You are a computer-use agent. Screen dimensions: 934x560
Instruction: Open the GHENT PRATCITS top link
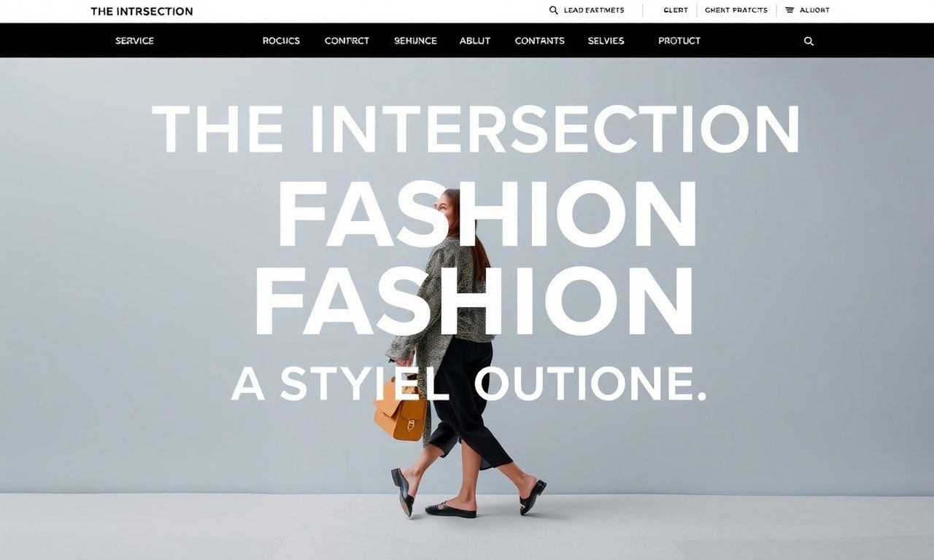[736, 10]
